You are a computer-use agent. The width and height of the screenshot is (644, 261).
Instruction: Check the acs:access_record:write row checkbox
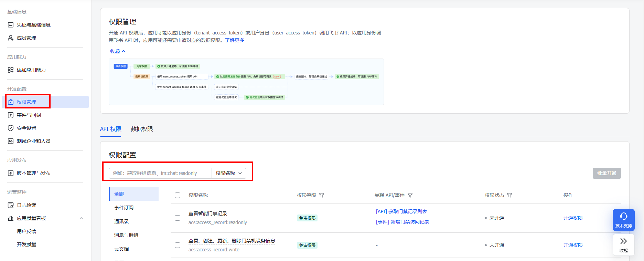(178, 245)
